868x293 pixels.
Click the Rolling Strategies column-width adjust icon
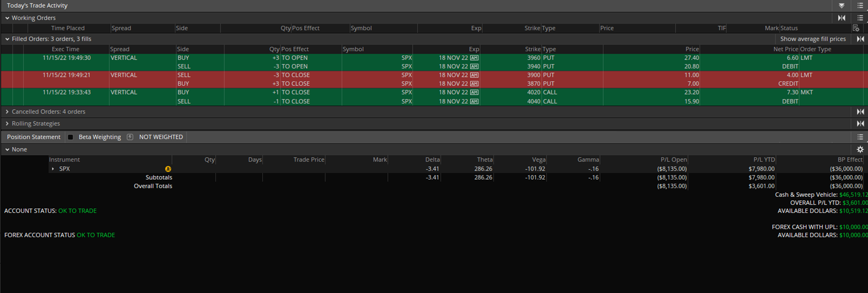click(860, 124)
